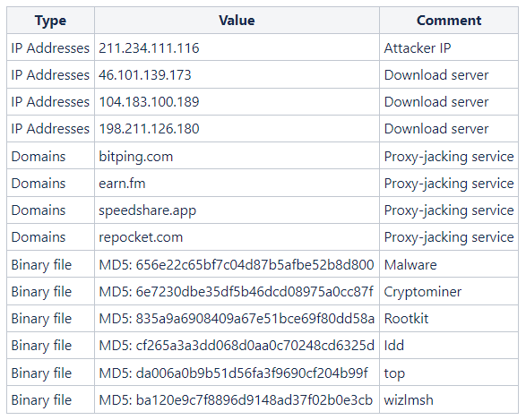The width and height of the screenshot is (526, 420).
Task: Click the Rootkit comment cell
Action: (x=449, y=319)
